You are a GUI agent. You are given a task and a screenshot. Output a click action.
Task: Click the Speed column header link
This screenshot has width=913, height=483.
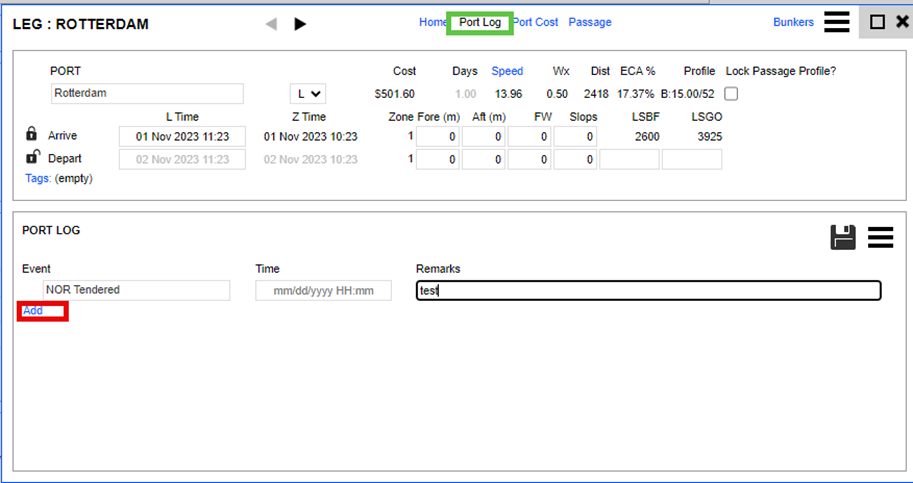[507, 71]
